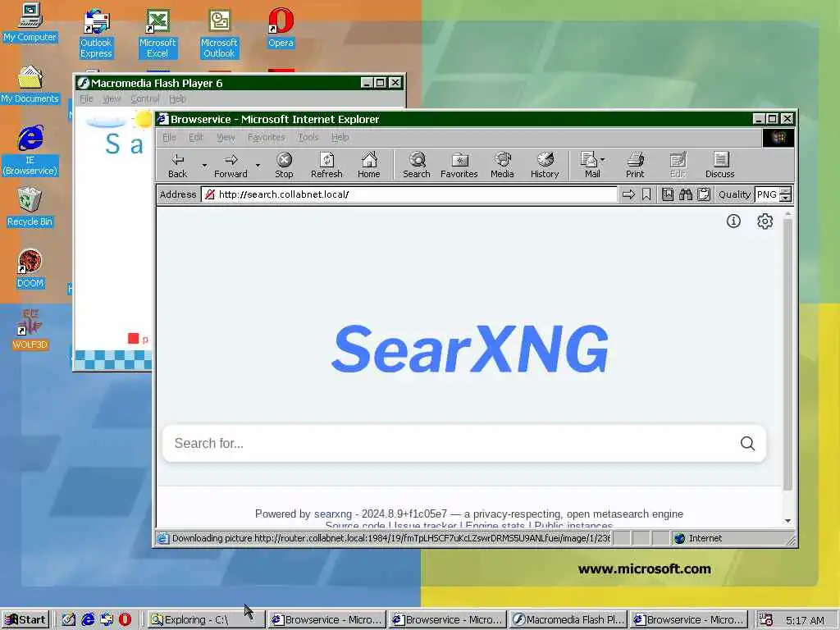Select the Microsoft Excel desktop icon
The width and height of the screenshot is (840, 630).
point(157,33)
